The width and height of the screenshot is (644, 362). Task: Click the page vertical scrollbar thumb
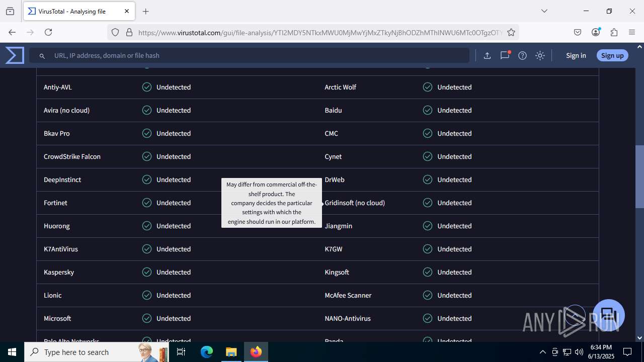tap(639, 177)
